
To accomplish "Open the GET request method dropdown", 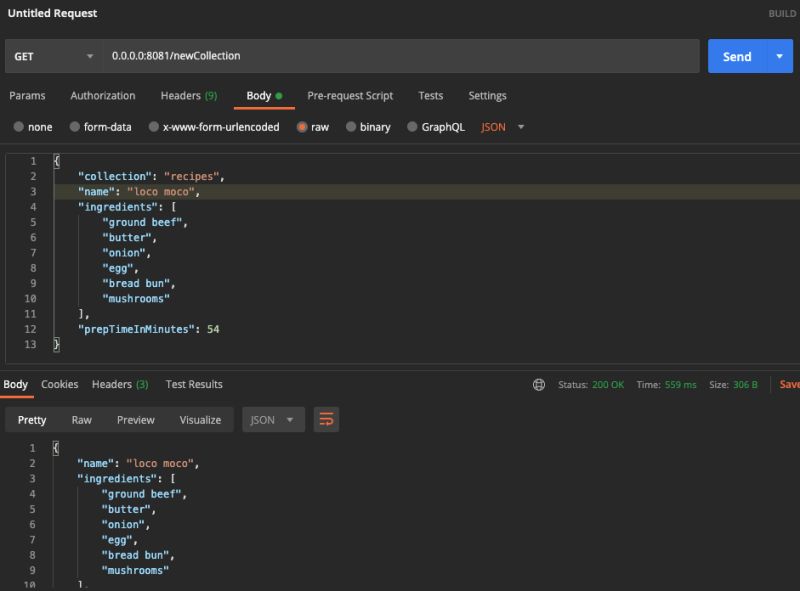I will 54,56.
